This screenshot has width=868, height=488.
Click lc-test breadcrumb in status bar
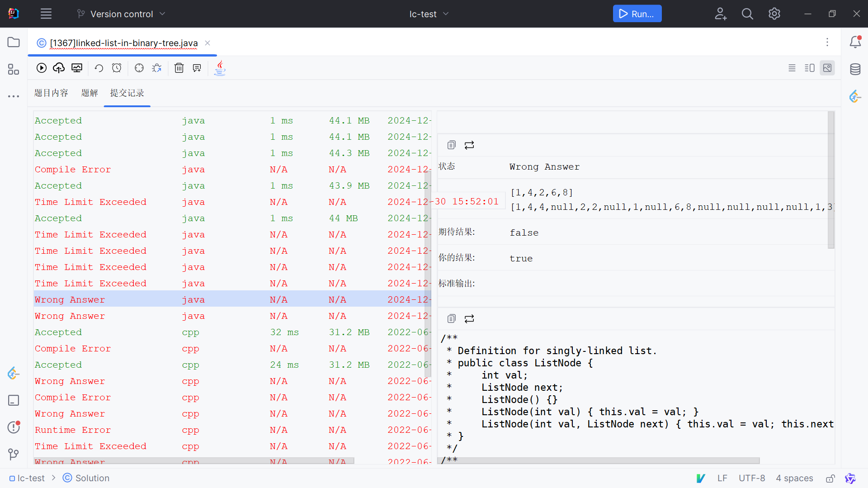tap(27, 478)
